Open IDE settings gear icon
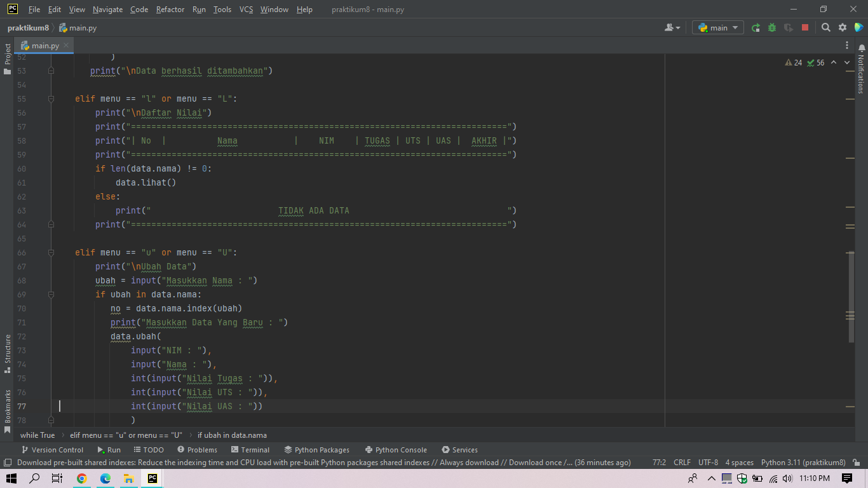The width and height of the screenshot is (868, 488). [x=843, y=28]
